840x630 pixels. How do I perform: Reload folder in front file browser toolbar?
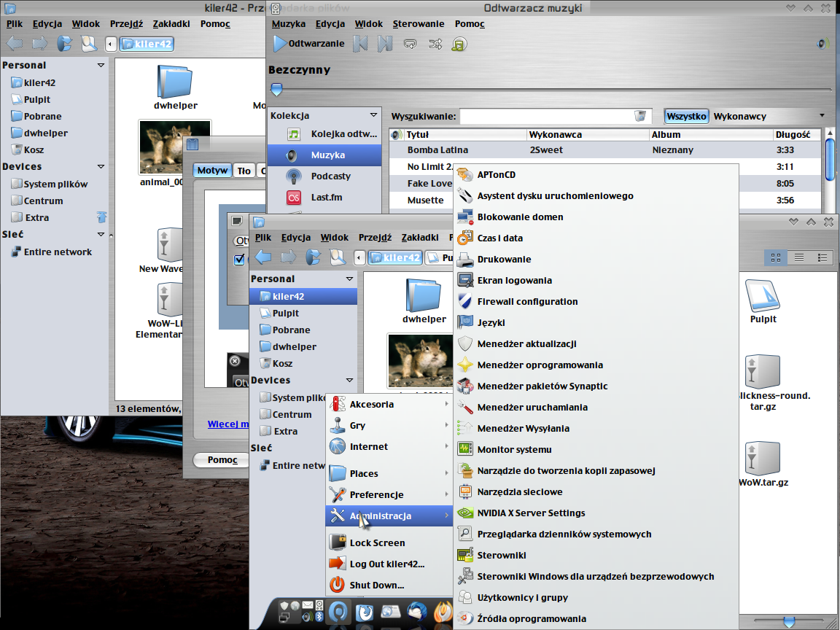313,257
